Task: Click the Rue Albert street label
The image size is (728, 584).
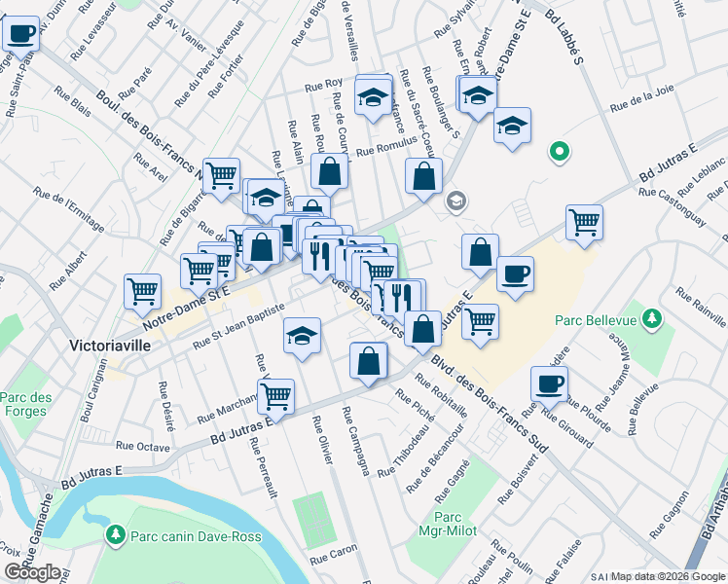Action: [68, 272]
